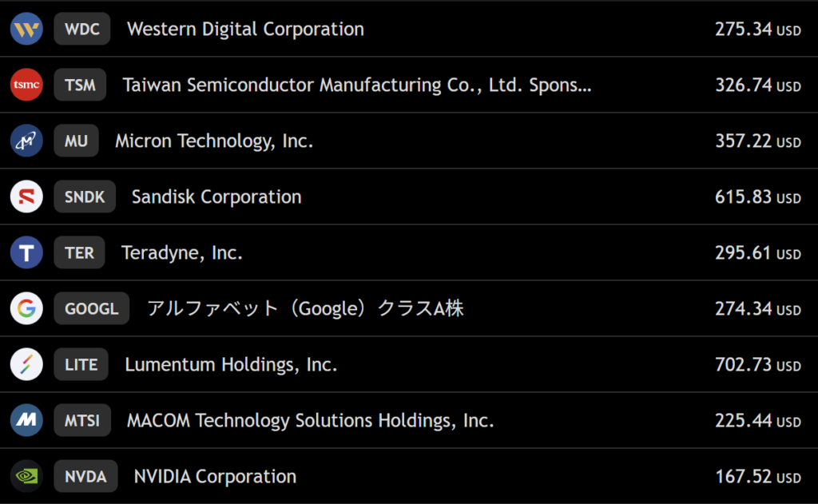818x504 pixels.
Task: Click the Teradyne logo icon
Action: [x=26, y=253]
